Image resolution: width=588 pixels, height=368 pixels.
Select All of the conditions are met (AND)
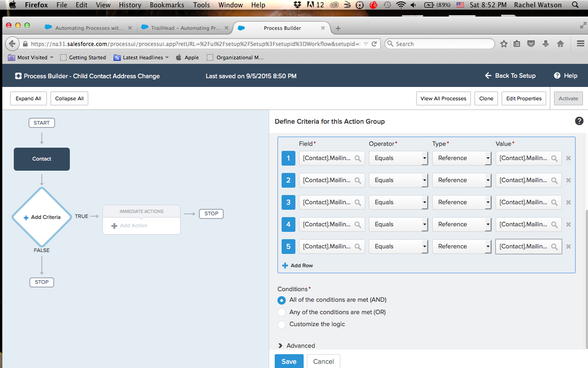coord(282,300)
